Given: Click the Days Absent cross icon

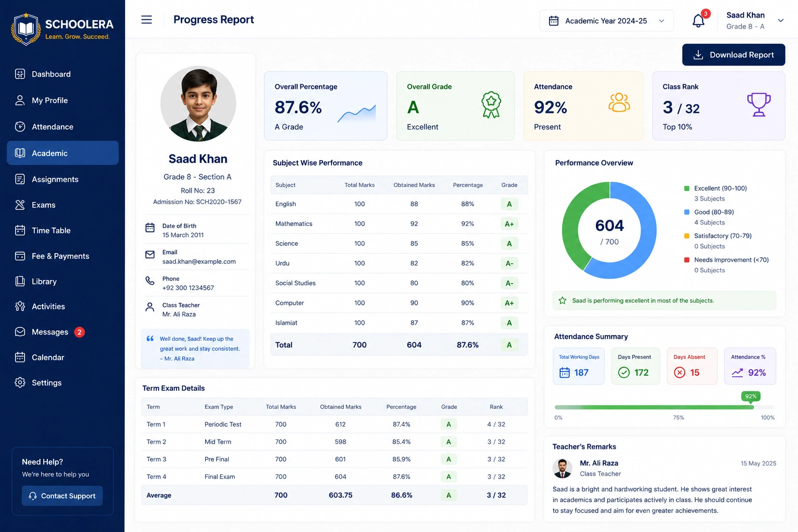Looking at the screenshot, I should (x=680, y=373).
